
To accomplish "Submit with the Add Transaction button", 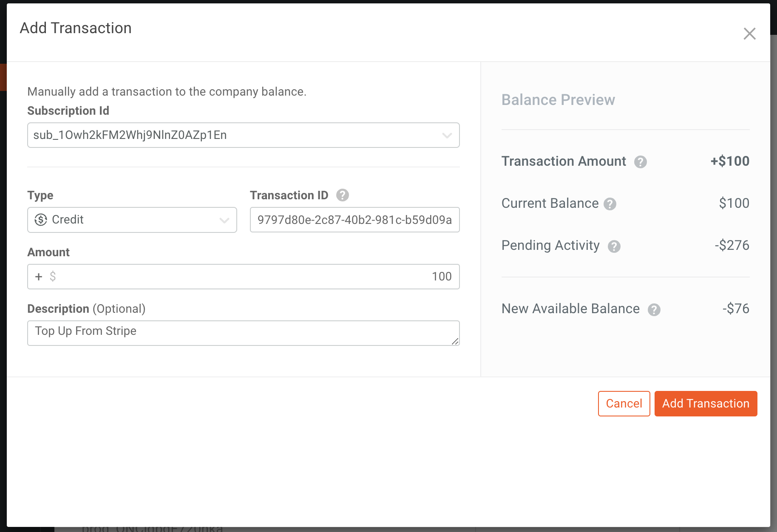I will 706,403.
